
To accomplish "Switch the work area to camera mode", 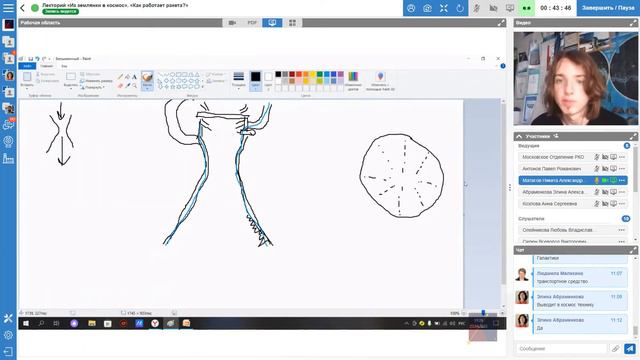I will [232, 23].
